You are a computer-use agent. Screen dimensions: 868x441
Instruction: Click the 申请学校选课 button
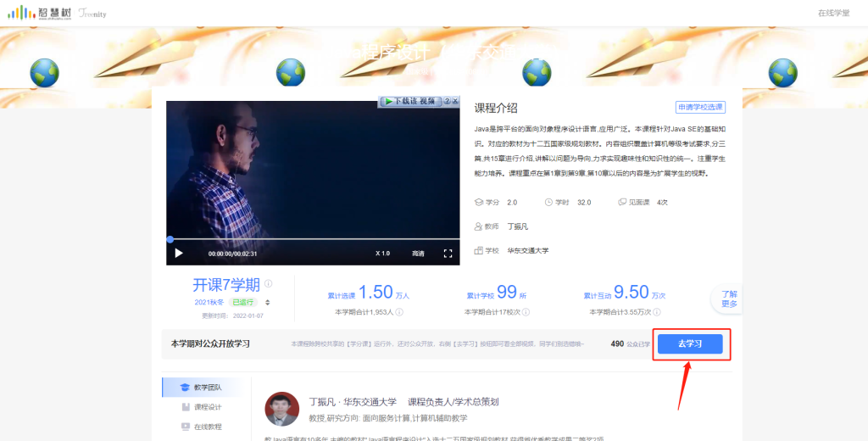(x=700, y=108)
